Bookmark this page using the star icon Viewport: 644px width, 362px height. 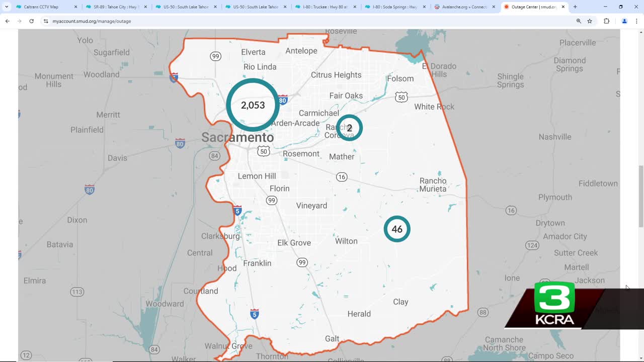coord(589,21)
